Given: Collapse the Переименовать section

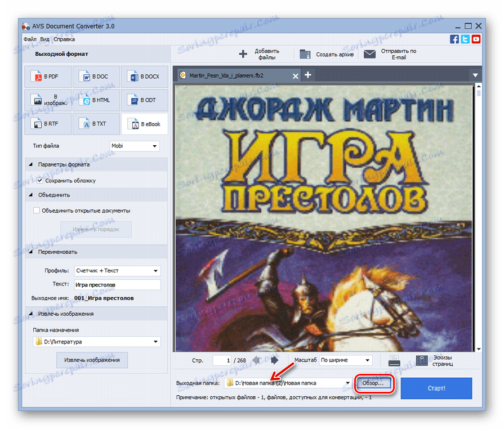Looking at the screenshot, I should (30, 252).
